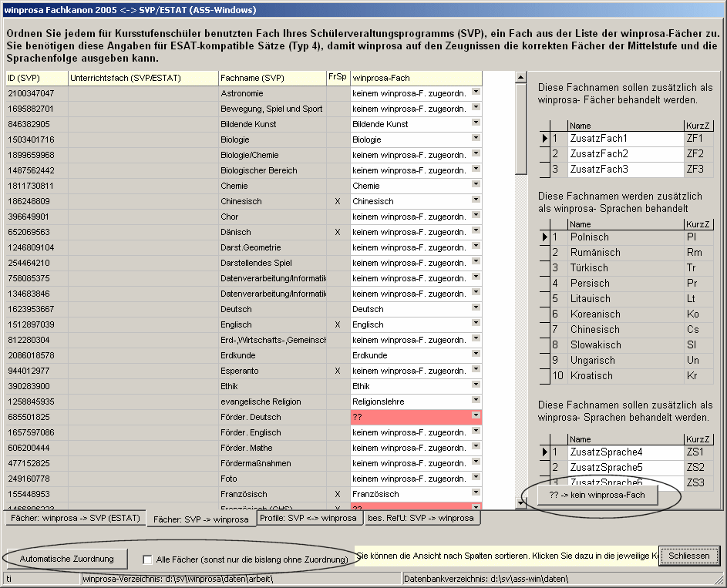Select 'bes. Rel'U: SVP -> winprosa' tab

(422, 518)
